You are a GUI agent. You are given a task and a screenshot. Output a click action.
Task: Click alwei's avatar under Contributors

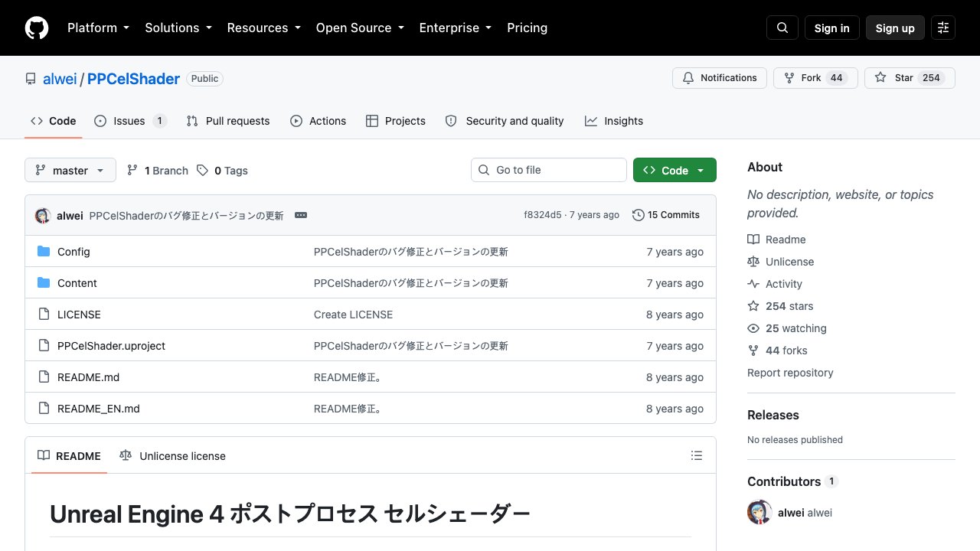click(759, 512)
